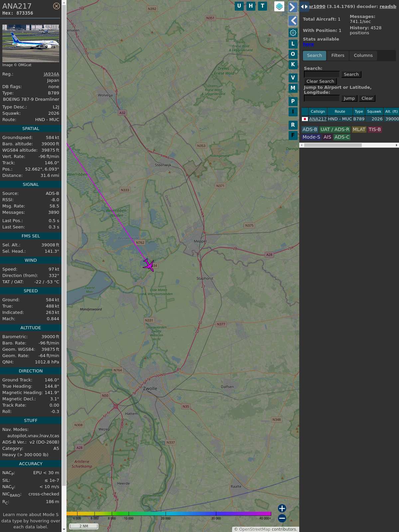Image resolution: width=399 pixels, height=532 pixels.
Task: Open the map layers selector icon
Action: click(x=279, y=6)
